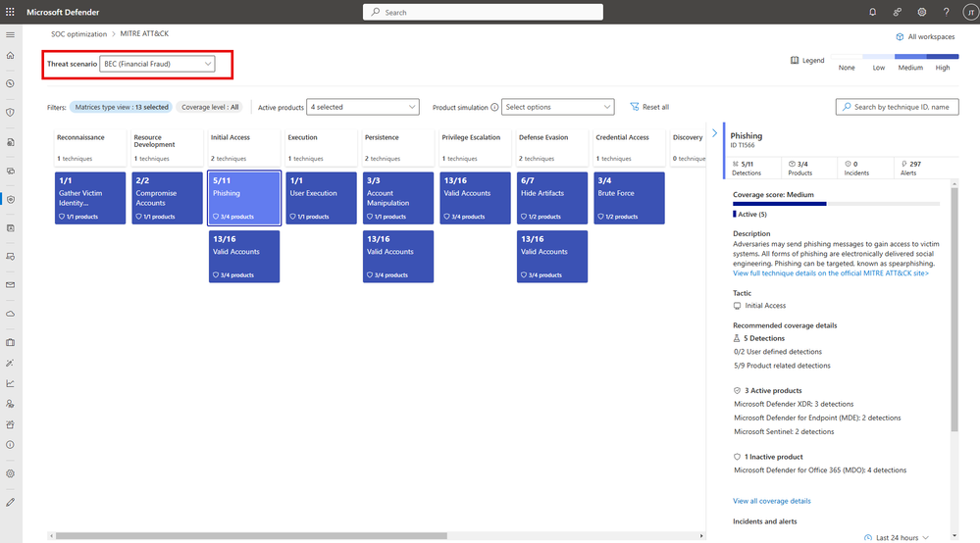Click View all coverage details link
Viewport: 980px width, 543px height.
771,501
